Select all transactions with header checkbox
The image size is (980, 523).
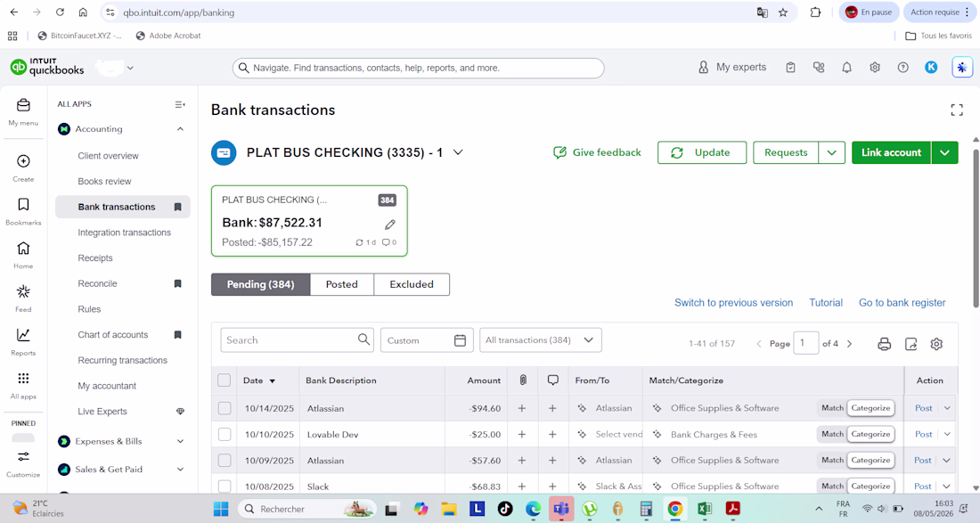tap(225, 380)
